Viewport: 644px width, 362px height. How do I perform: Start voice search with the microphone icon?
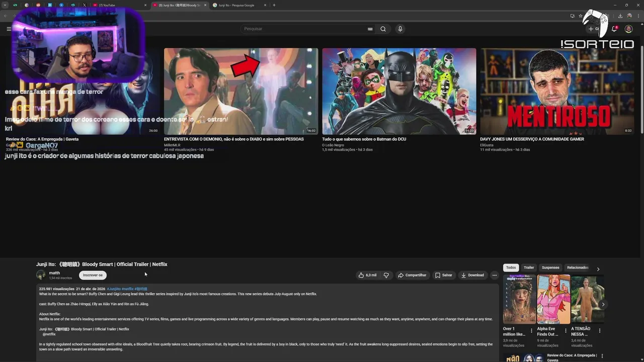coord(400,29)
